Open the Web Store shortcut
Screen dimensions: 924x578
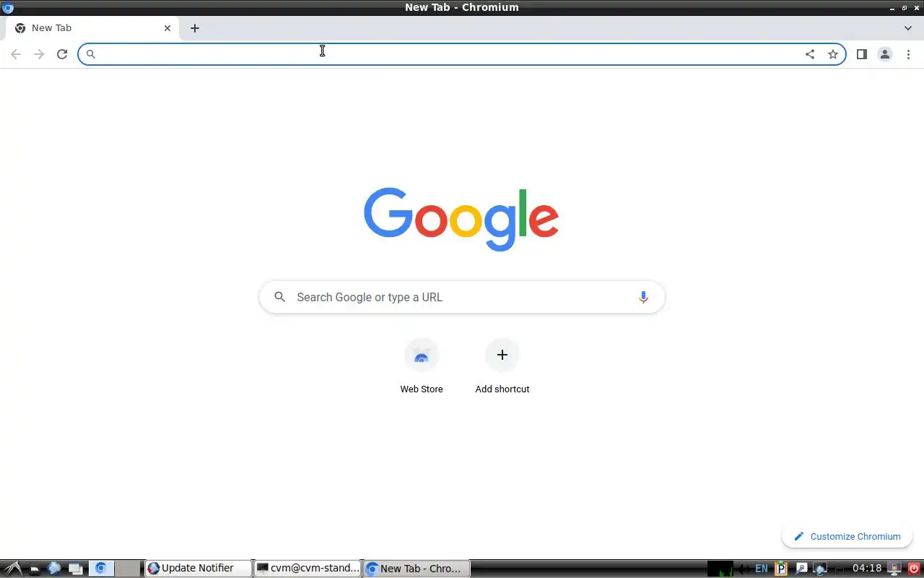click(422, 366)
